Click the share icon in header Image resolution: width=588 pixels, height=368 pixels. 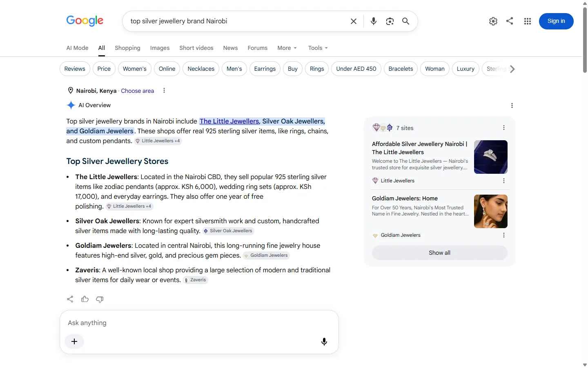510,21
